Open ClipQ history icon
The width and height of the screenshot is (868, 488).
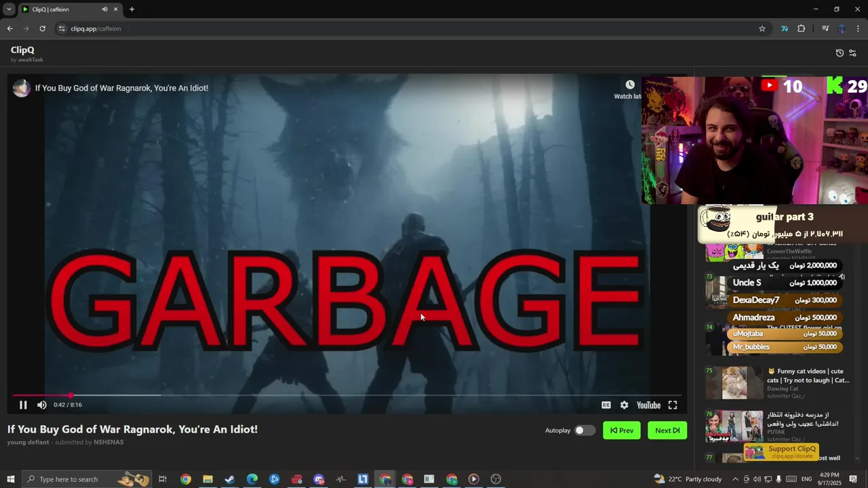tap(840, 53)
